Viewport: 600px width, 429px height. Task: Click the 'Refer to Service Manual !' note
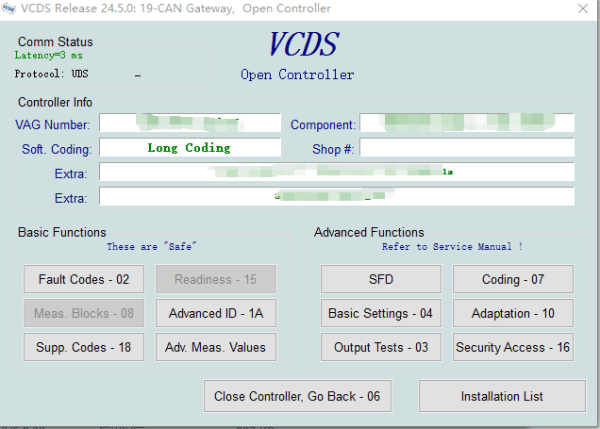(452, 246)
